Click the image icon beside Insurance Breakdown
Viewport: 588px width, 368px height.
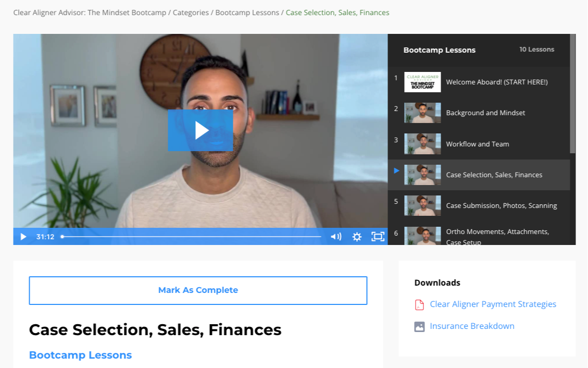pos(419,326)
